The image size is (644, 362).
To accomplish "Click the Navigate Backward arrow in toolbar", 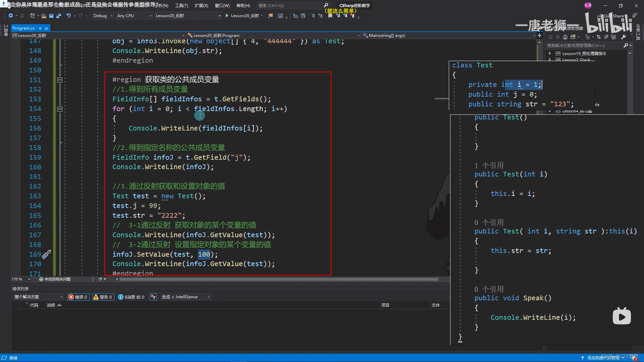I will 10,16.
